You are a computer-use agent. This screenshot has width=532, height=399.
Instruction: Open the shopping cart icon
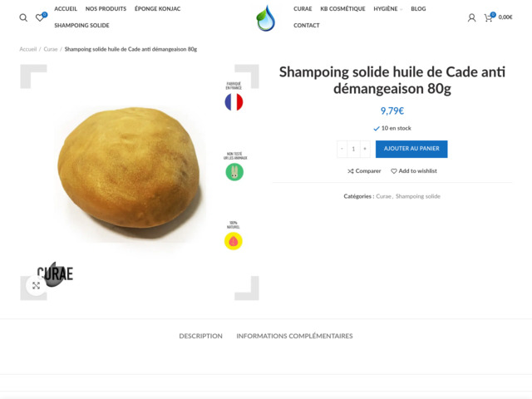pos(488,17)
